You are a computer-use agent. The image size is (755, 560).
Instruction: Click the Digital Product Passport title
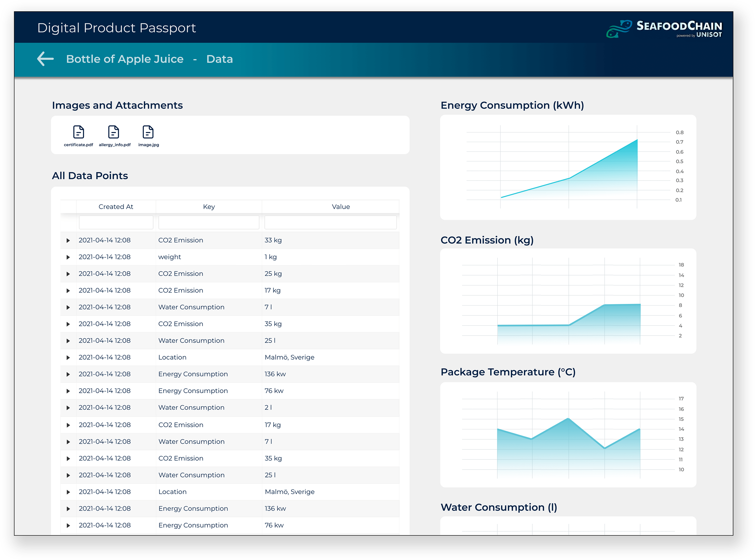click(116, 28)
